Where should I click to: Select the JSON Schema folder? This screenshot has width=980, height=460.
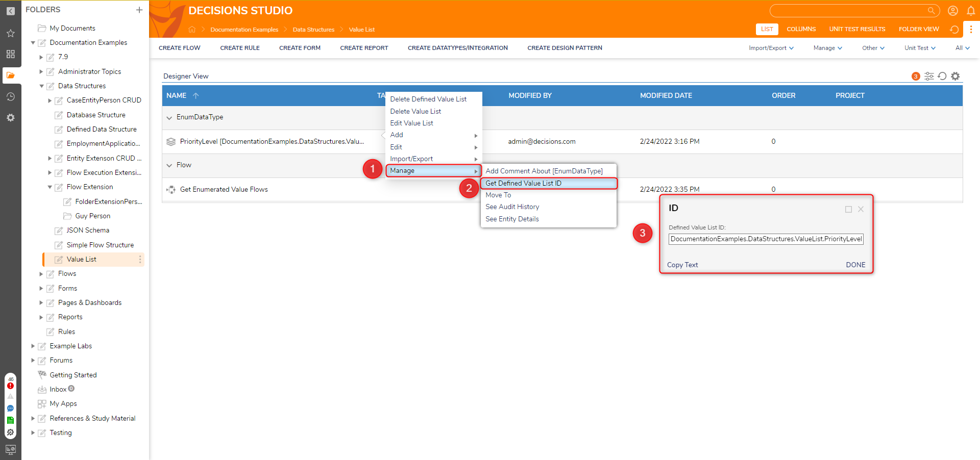coord(88,231)
